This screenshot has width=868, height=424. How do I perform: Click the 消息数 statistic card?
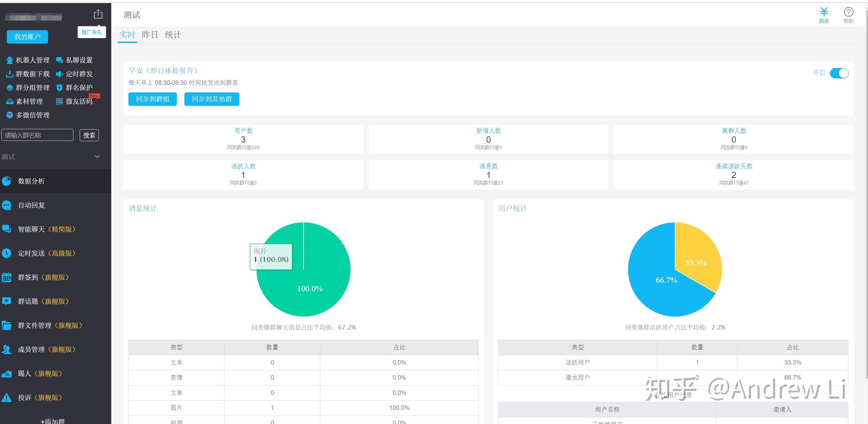(488, 175)
